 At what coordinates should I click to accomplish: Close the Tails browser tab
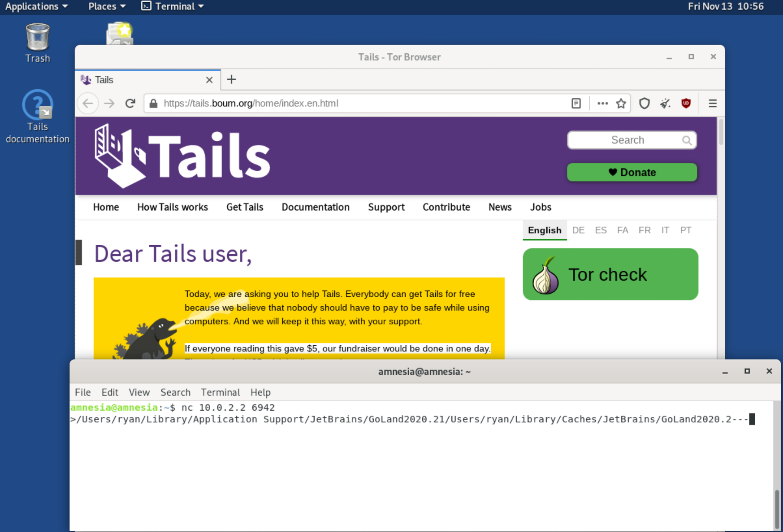(x=209, y=80)
